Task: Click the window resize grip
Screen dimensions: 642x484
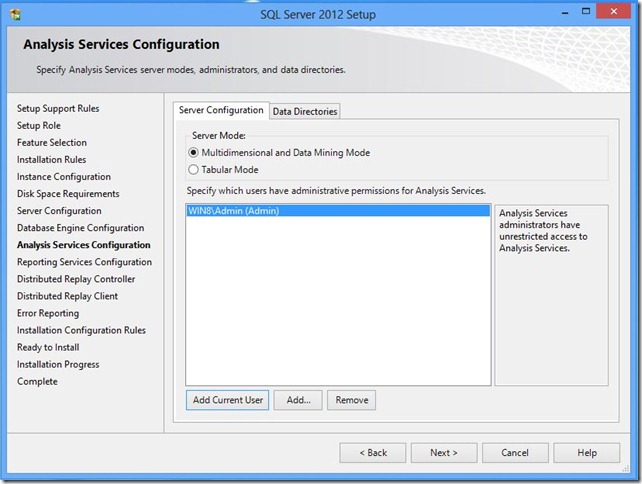Action: (626, 469)
